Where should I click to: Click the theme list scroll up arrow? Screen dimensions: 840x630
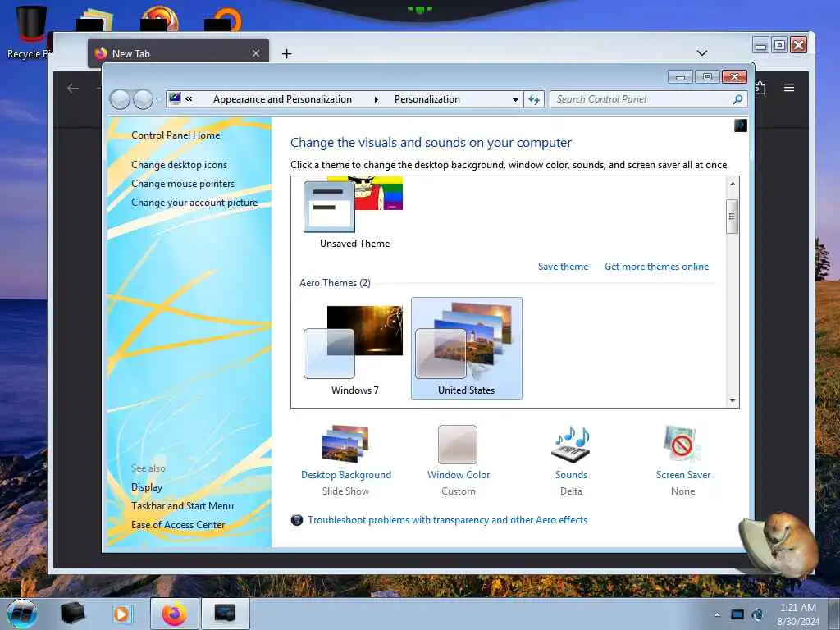pyautogui.click(x=732, y=184)
